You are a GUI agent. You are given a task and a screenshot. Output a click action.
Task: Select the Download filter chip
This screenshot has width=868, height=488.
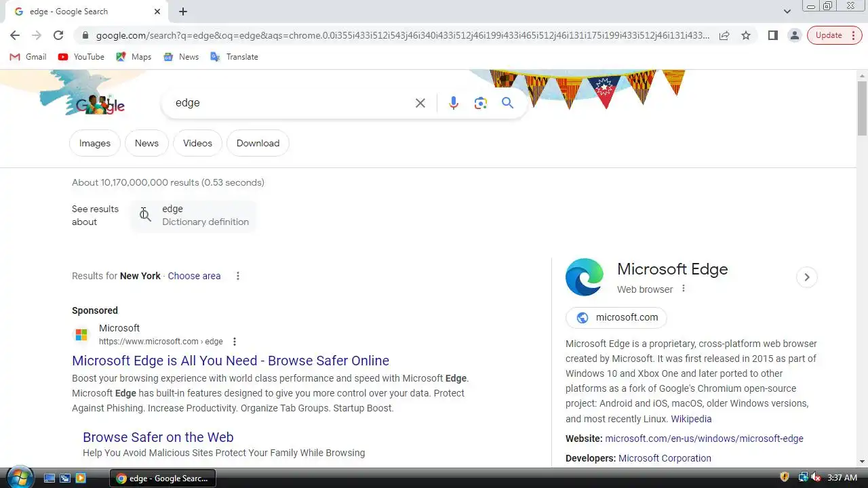tap(258, 143)
